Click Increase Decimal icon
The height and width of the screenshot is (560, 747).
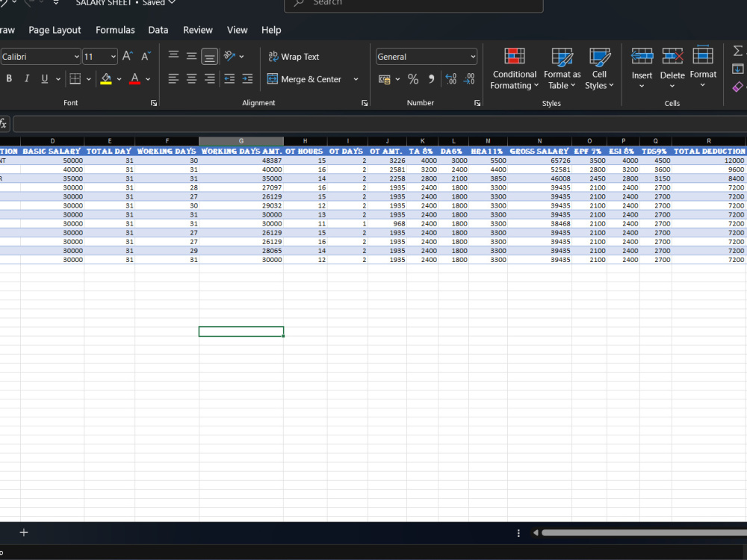tap(450, 79)
